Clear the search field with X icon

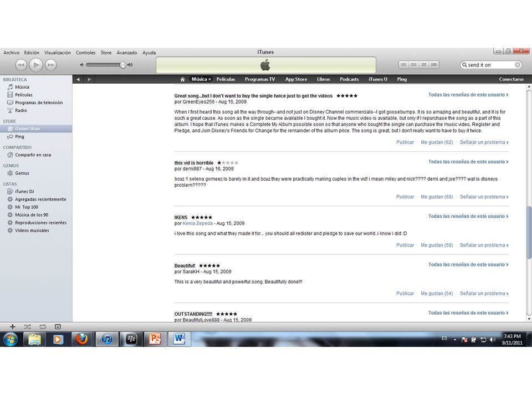point(518,65)
